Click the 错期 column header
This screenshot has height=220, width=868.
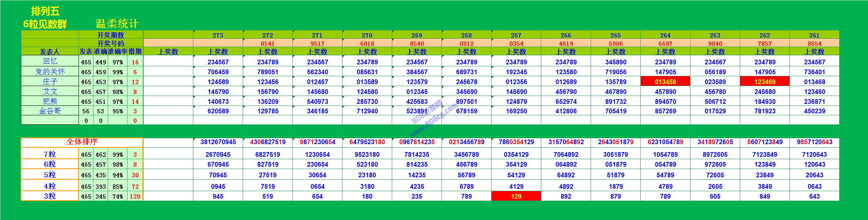point(135,52)
